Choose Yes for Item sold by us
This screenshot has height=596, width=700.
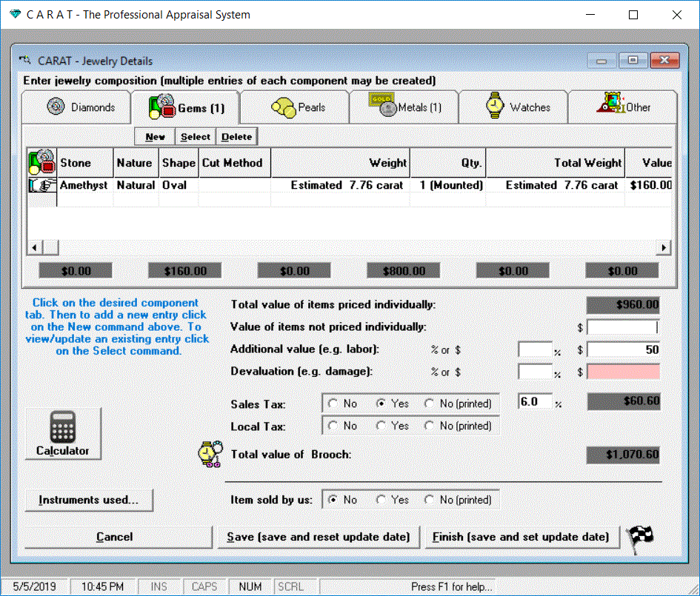[x=381, y=500]
